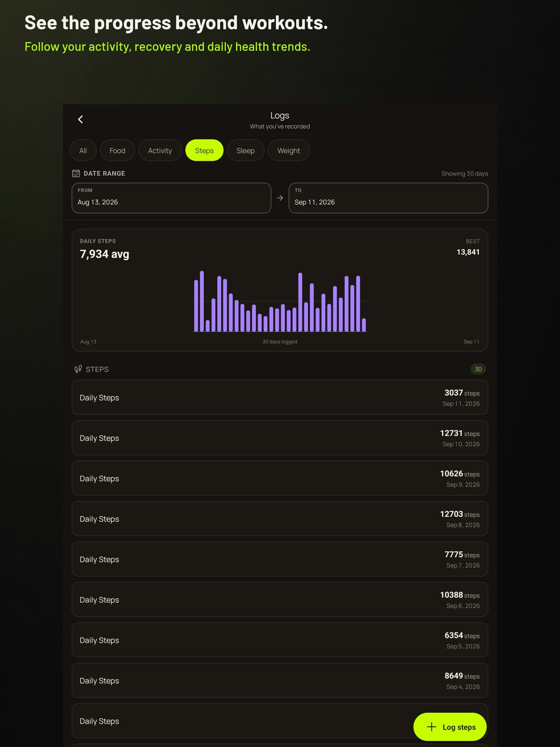Viewport: 560px width, 747px height.
Task: Open the Sep 9, 2026 steps entry
Action: pos(280,478)
